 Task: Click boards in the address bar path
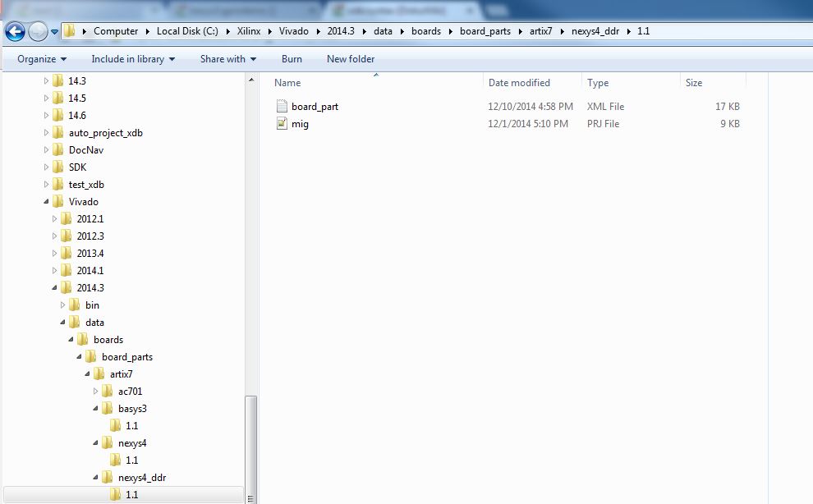click(x=426, y=31)
